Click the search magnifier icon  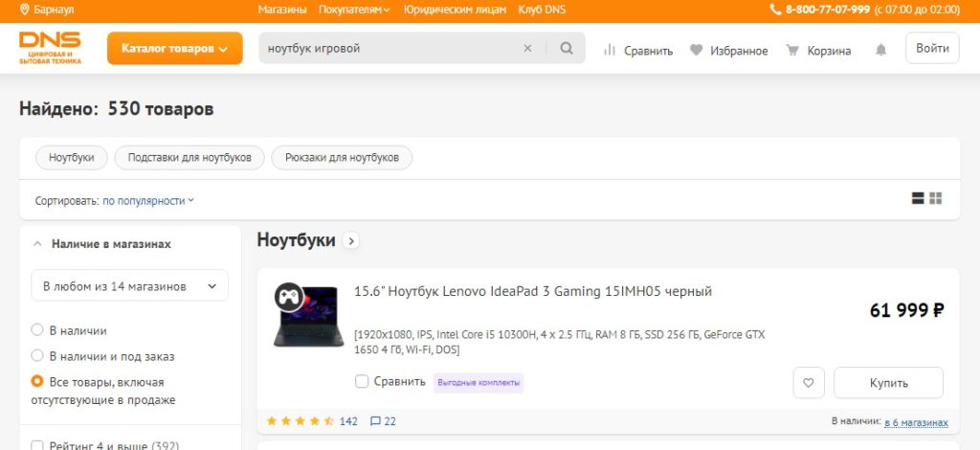point(567,49)
